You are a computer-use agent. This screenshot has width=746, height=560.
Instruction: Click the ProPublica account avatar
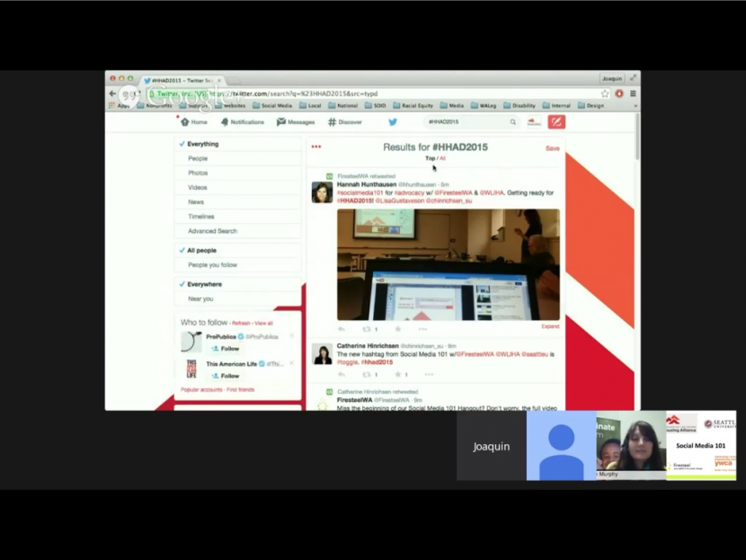[191, 342]
